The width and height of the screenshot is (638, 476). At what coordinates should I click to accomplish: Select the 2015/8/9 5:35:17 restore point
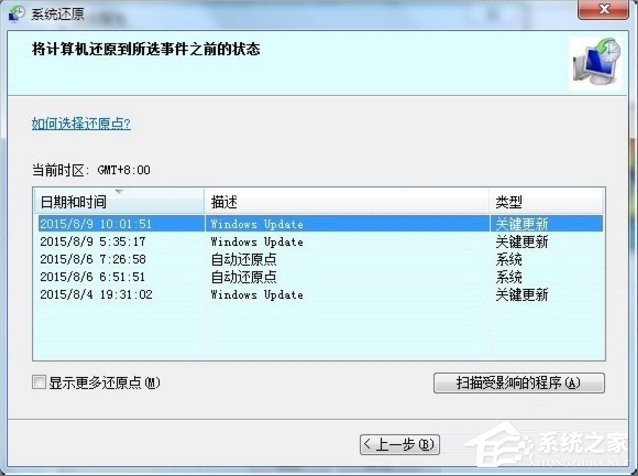point(93,241)
